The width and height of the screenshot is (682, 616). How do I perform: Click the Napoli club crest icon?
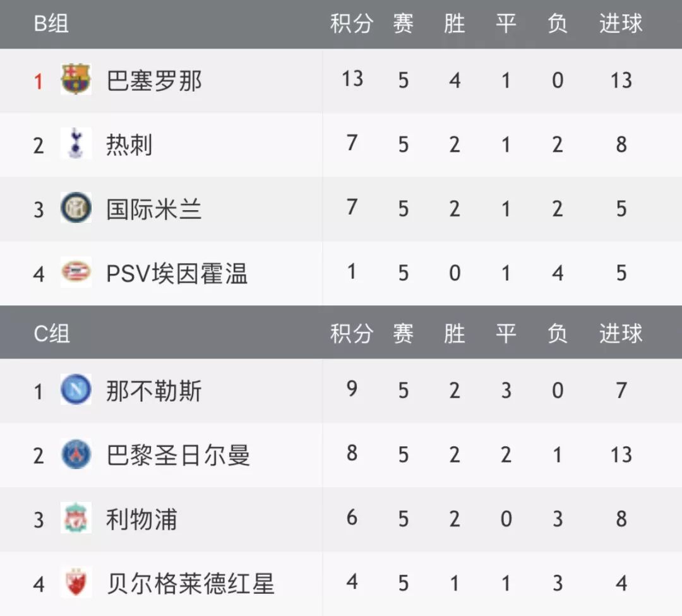click(76, 390)
